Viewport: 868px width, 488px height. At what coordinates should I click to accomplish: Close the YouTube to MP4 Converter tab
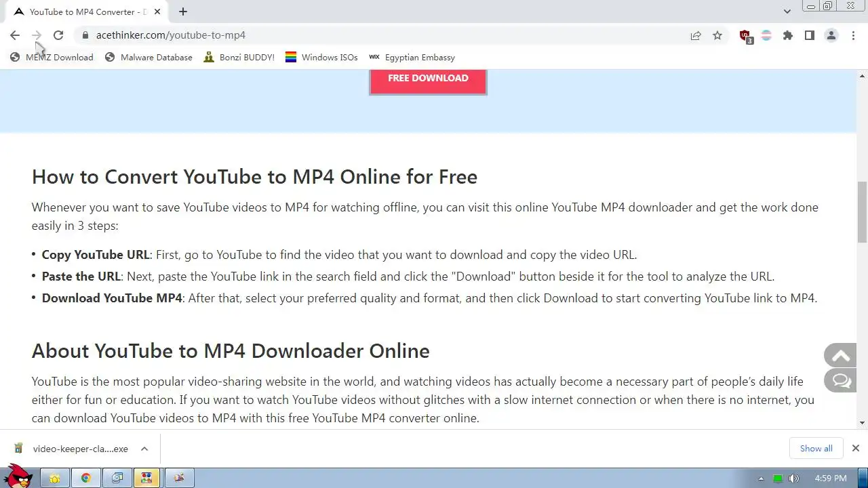pos(157,12)
